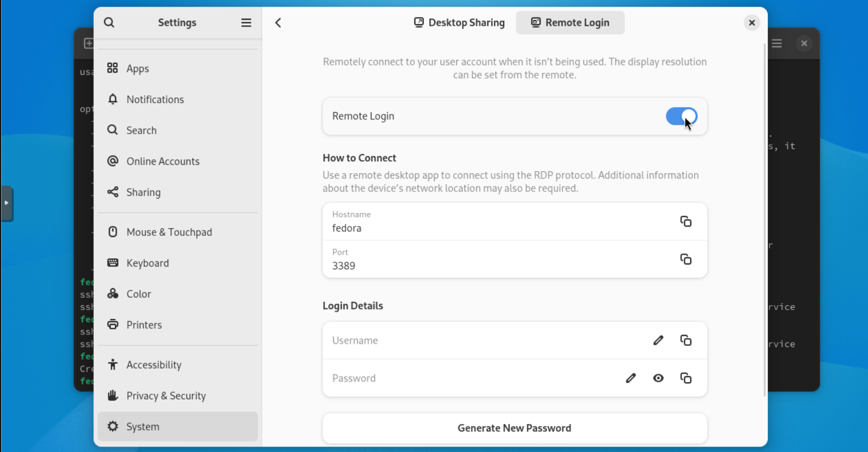
Task: Open Sharing settings
Action: (x=178, y=192)
